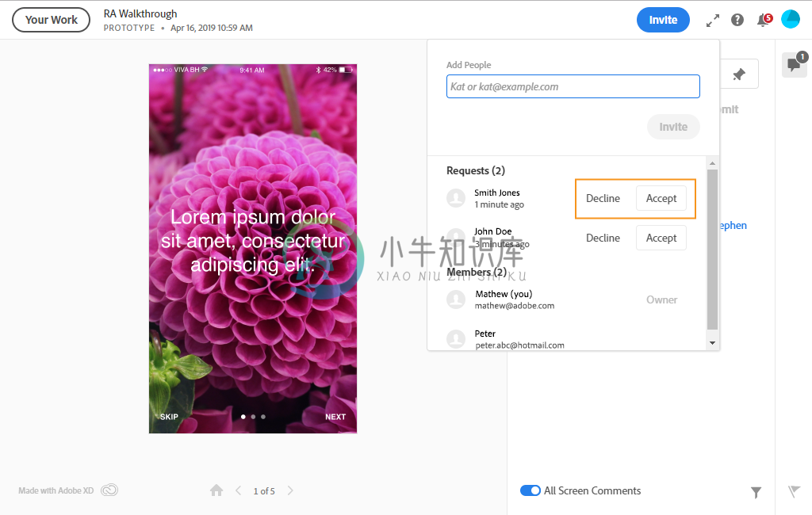The width and height of the screenshot is (812, 515).
Task: Click the flag icon at bottom right
Action: [x=794, y=491]
